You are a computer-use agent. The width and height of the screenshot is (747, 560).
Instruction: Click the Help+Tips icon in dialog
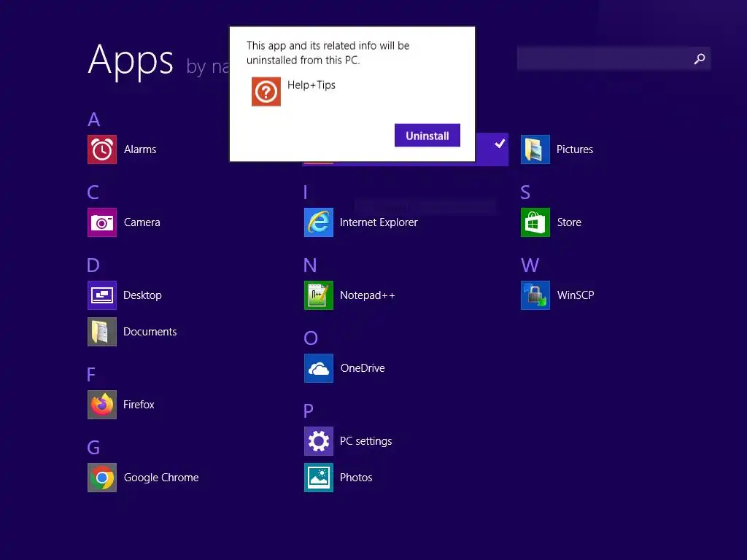(x=266, y=91)
